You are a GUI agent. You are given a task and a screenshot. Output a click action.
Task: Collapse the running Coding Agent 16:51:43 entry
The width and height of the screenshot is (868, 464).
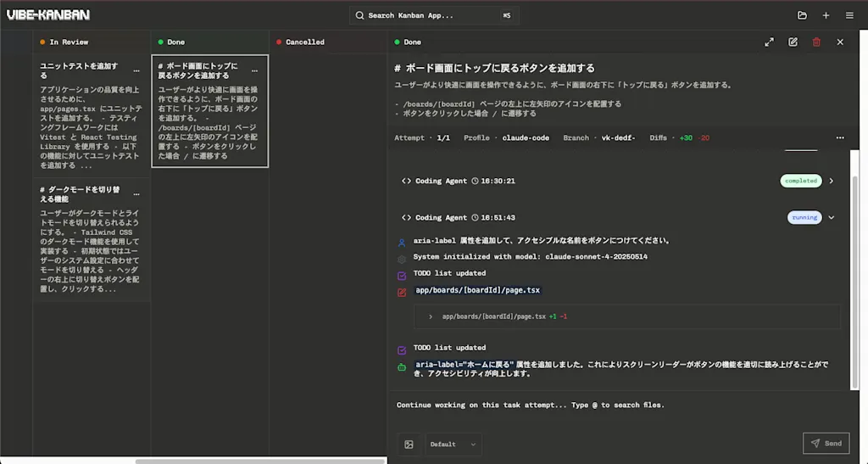tap(832, 218)
